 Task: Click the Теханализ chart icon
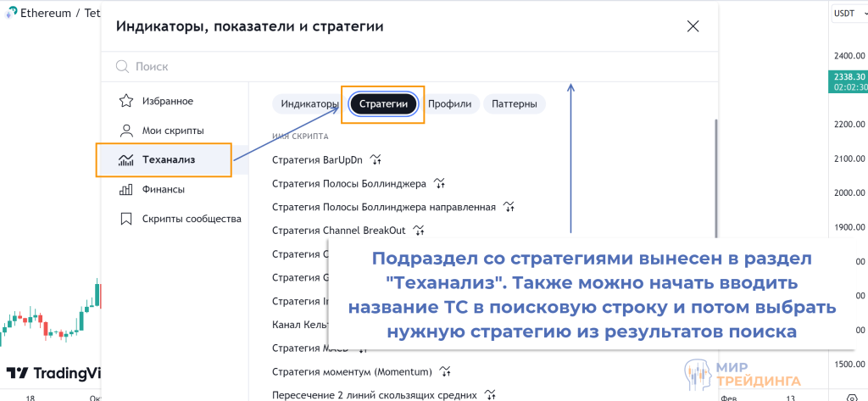coord(126,159)
